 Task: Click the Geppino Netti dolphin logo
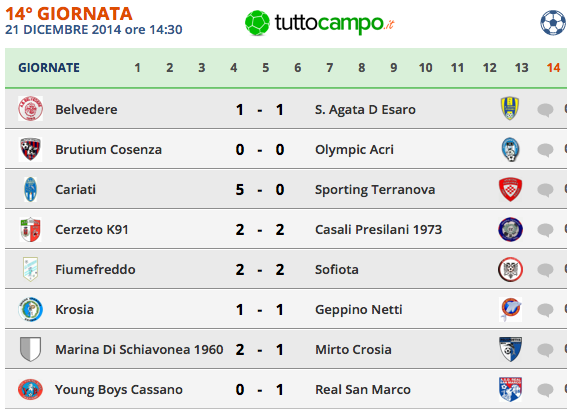[x=510, y=310]
